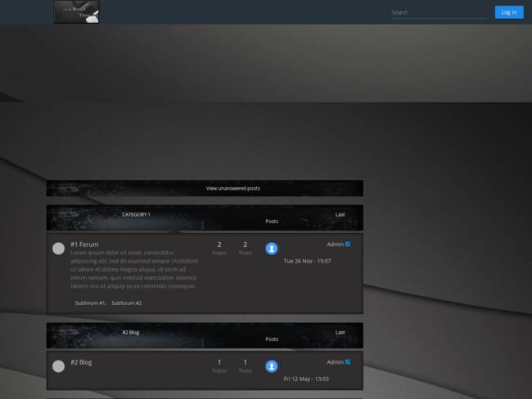This screenshot has height=399, width=532.
Task: Click the Tue 26 Nov - 19:07 timestamp
Action: (x=307, y=262)
